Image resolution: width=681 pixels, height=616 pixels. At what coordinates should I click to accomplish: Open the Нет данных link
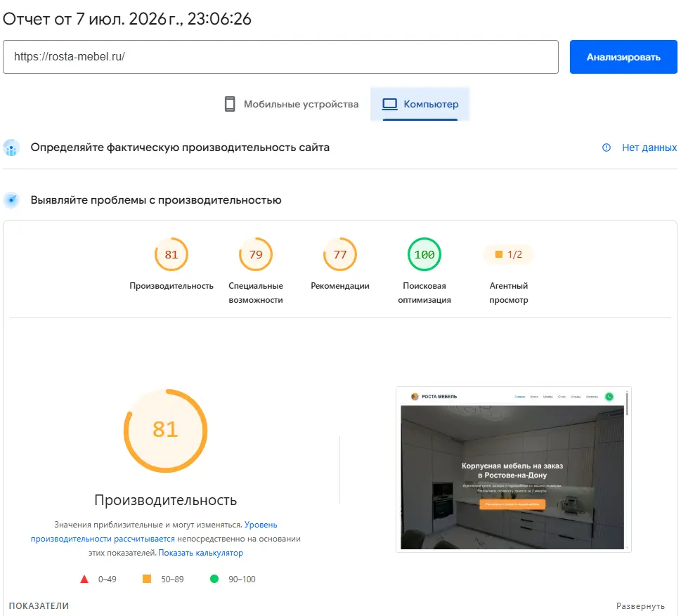click(x=649, y=148)
